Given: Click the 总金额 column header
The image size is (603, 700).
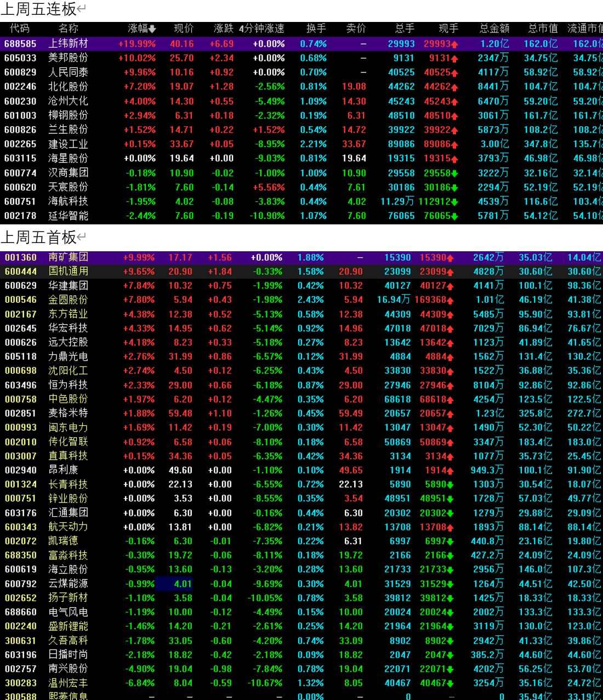Looking at the screenshot, I should [494, 29].
